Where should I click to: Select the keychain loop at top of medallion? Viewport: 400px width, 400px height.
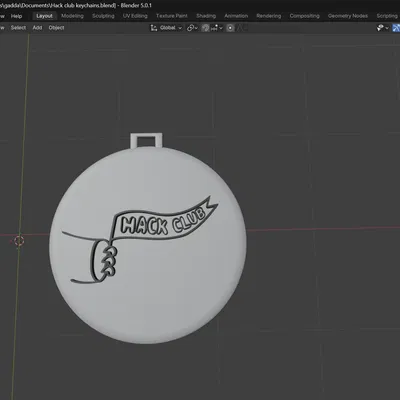click(146, 140)
